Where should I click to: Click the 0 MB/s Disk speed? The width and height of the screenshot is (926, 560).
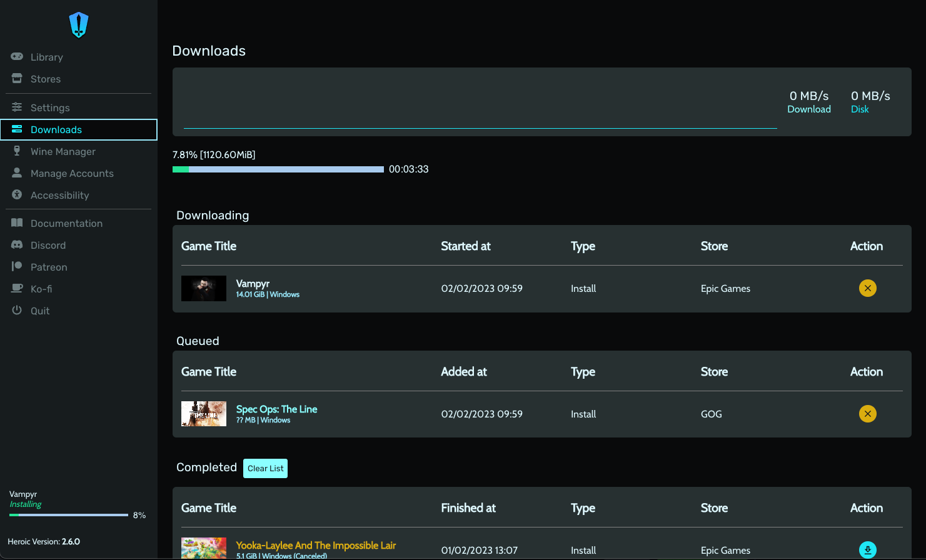click(870, 102)
